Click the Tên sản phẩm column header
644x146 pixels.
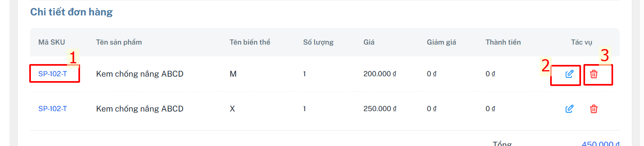coord(119,42)
